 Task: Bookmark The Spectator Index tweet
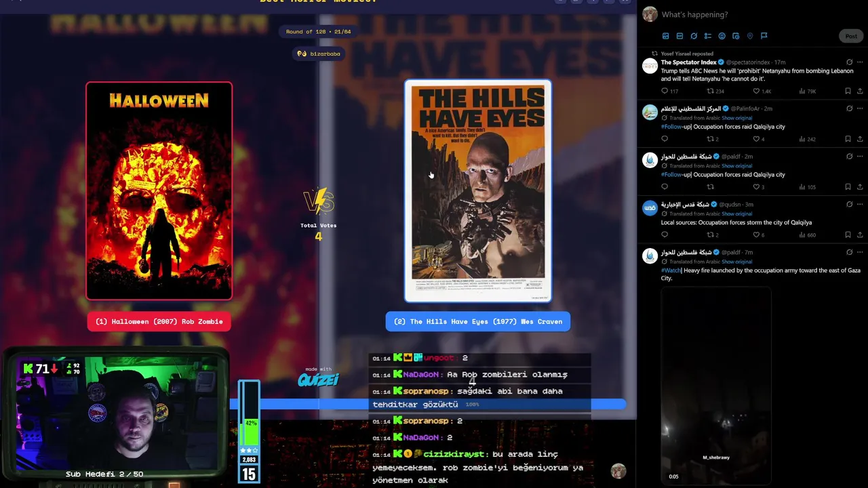(x=848, y=91)
